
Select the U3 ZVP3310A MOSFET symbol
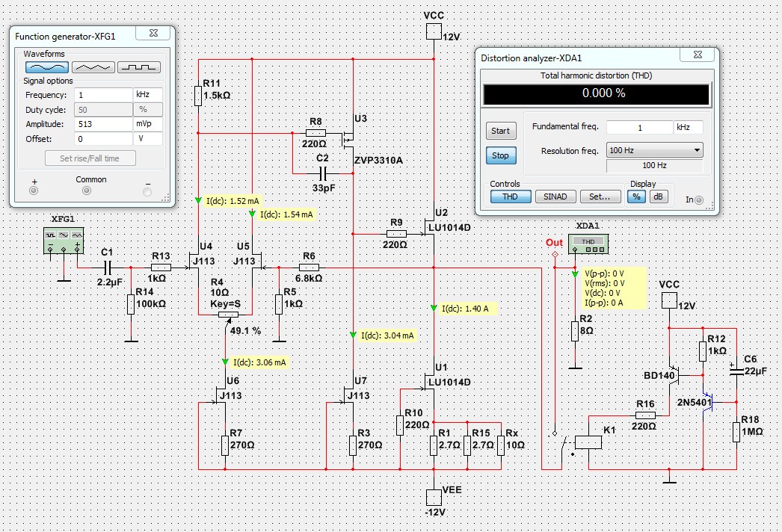tap(348, 140)
